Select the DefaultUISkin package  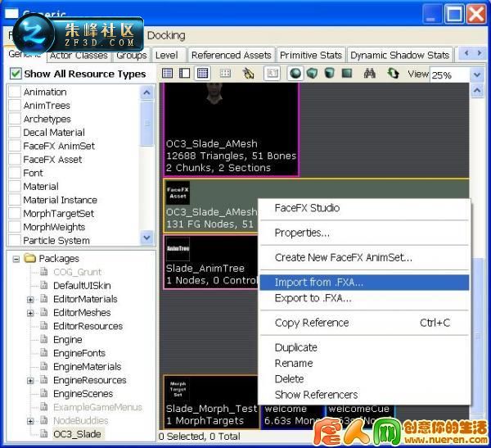[x=82, y=286]
